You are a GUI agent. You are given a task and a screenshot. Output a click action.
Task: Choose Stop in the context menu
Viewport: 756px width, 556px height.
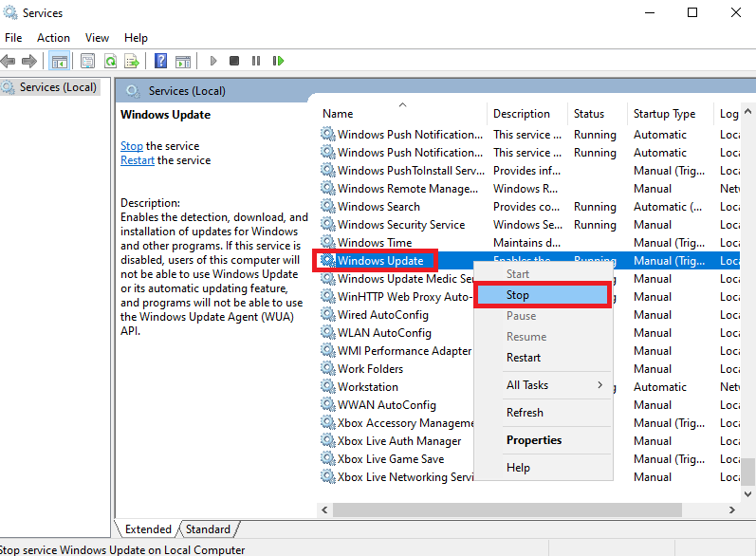pyautogui.click(x=543, y=295)
